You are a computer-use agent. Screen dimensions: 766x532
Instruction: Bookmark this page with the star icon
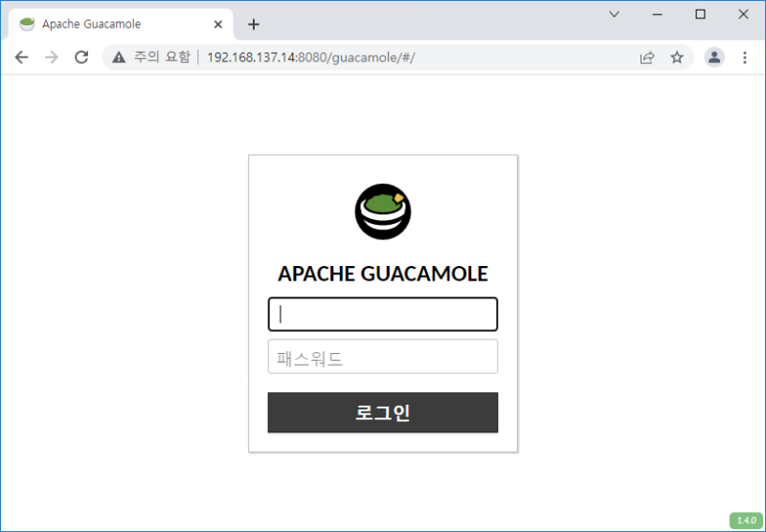(677, 57)
